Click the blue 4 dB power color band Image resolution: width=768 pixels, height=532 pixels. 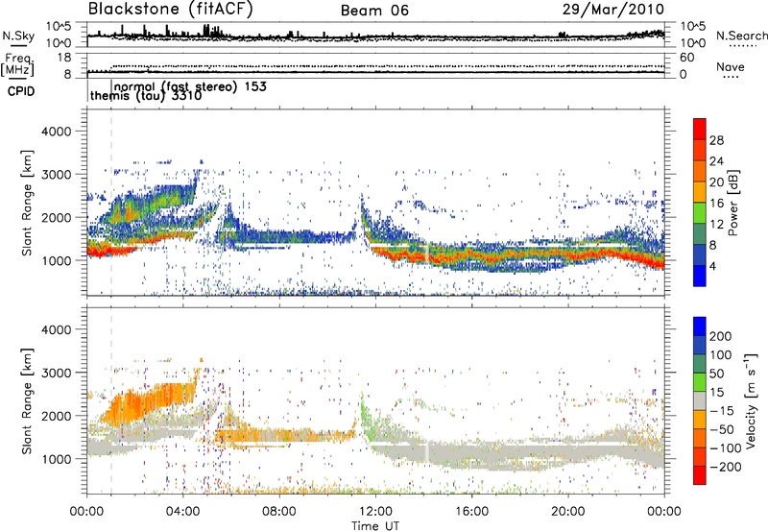point(700,276)
